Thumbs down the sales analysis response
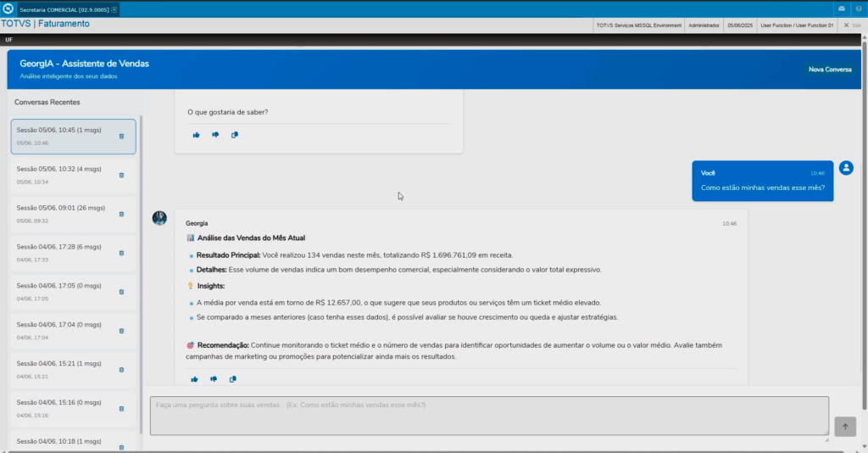The height and width of the screenshot is (453, 868). click(x=214, y=379)
